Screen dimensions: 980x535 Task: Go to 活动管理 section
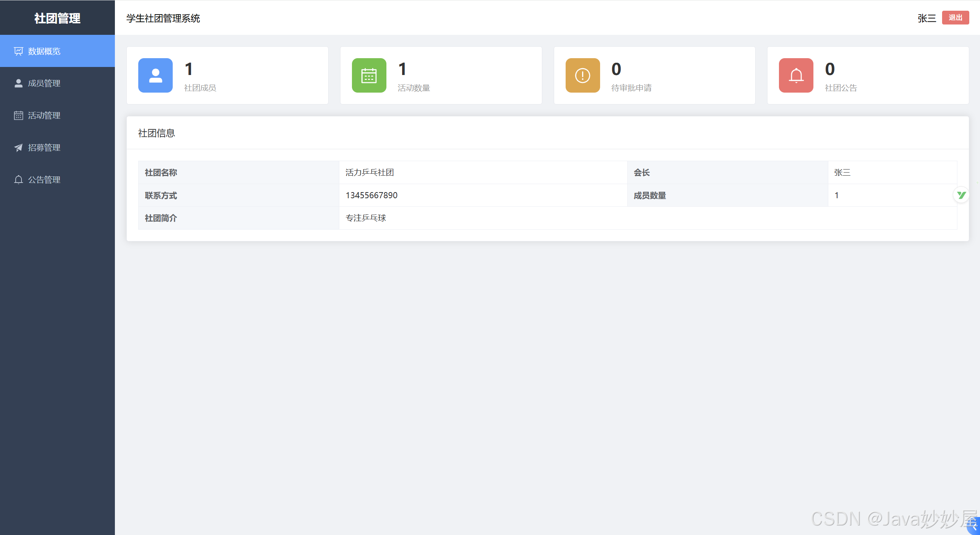point(57,116)
